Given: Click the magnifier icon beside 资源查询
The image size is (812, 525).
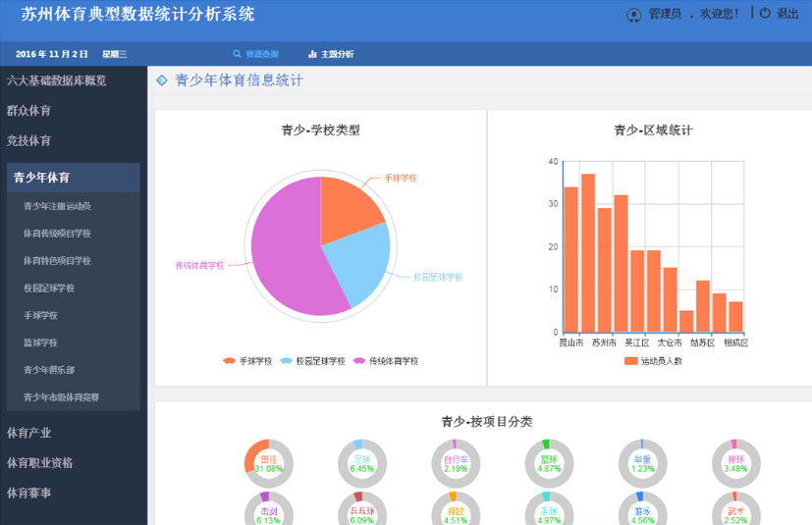Looking at the screenshot, I should [x=237, y=54].
